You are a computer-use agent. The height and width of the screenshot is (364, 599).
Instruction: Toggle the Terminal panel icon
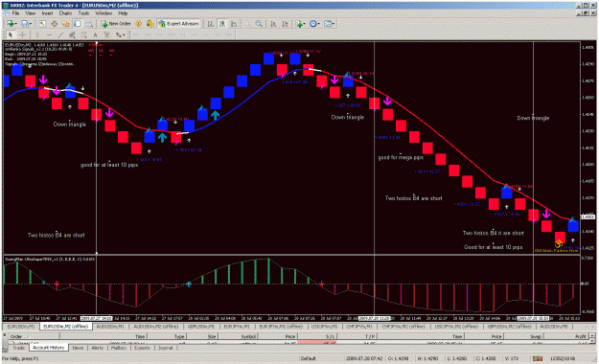click(78, 24)
